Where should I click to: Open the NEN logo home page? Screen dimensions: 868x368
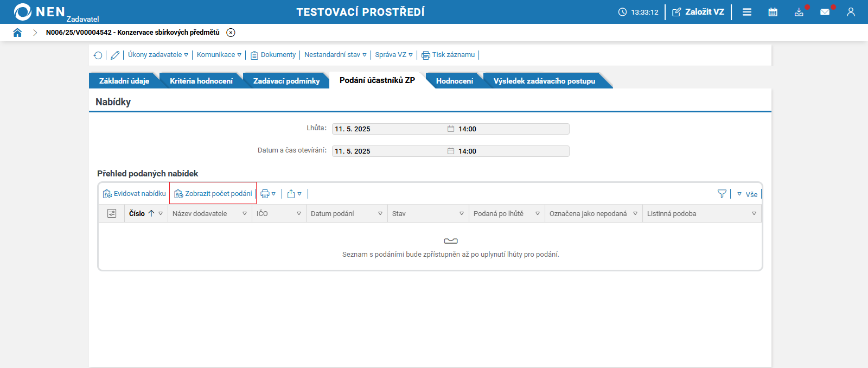pos(40,12)
